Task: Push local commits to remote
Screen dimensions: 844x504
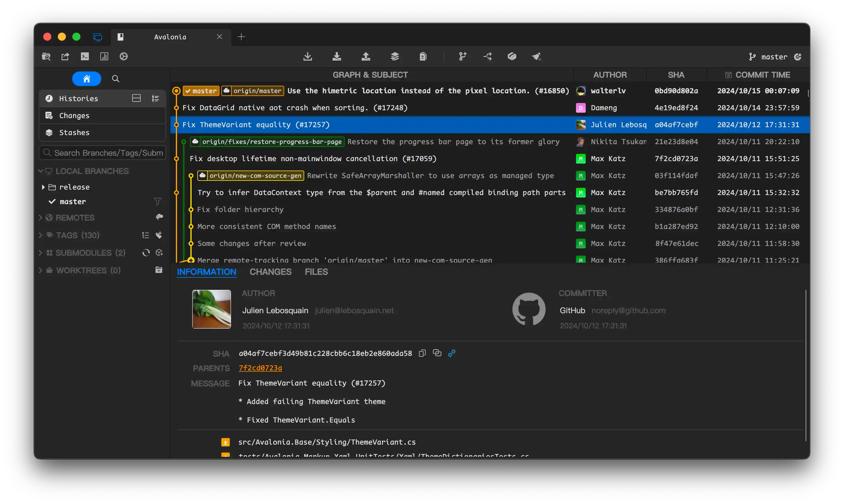Action: [x=366, y=56]
